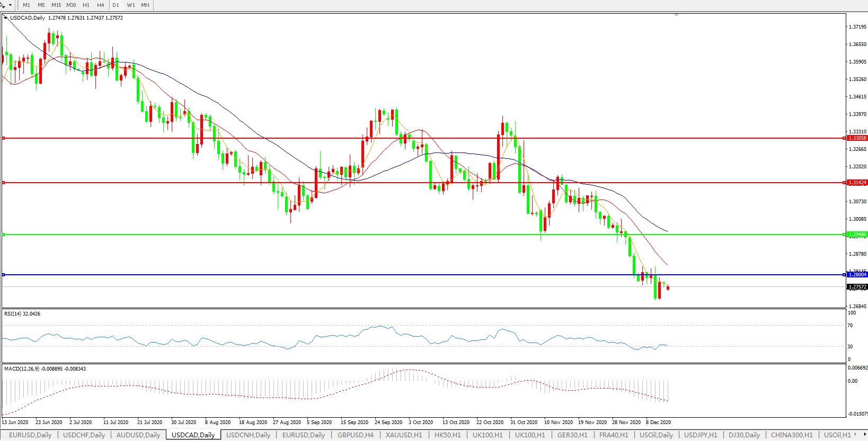The height and width of the screenshot is (441, 868).
Task: Switch to the GBPUSD,H4 chart tab
Action: coord(355,435)
